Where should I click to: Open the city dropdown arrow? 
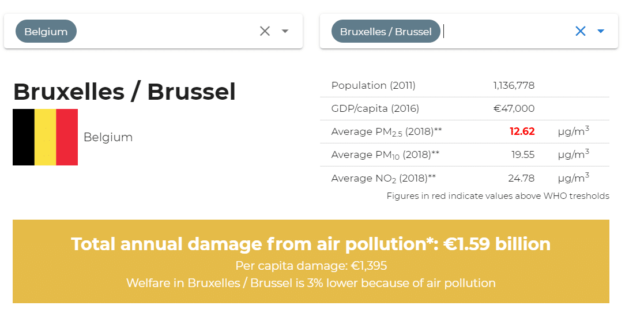pyautogui.click(x=600, y=31)
